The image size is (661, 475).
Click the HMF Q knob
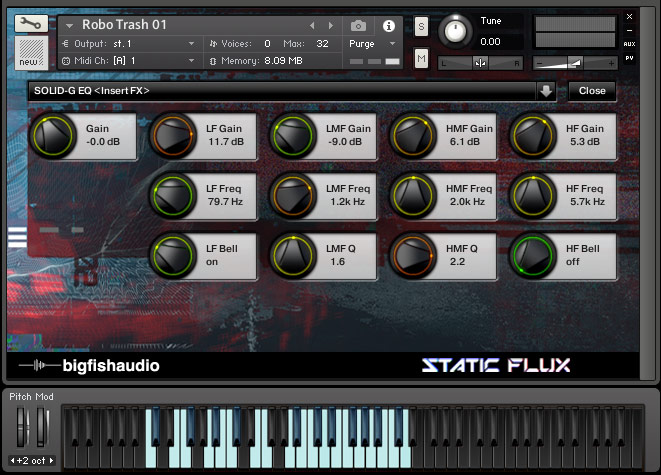413,255
